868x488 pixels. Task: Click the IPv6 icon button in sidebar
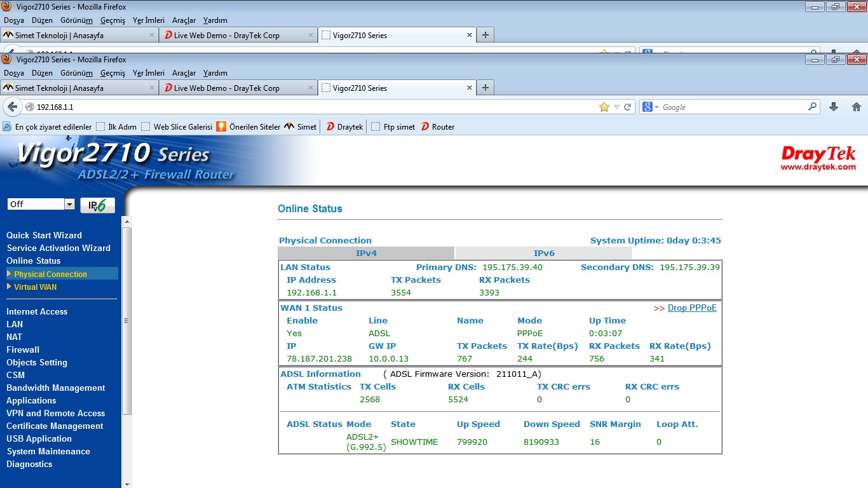tap(97, 205)
